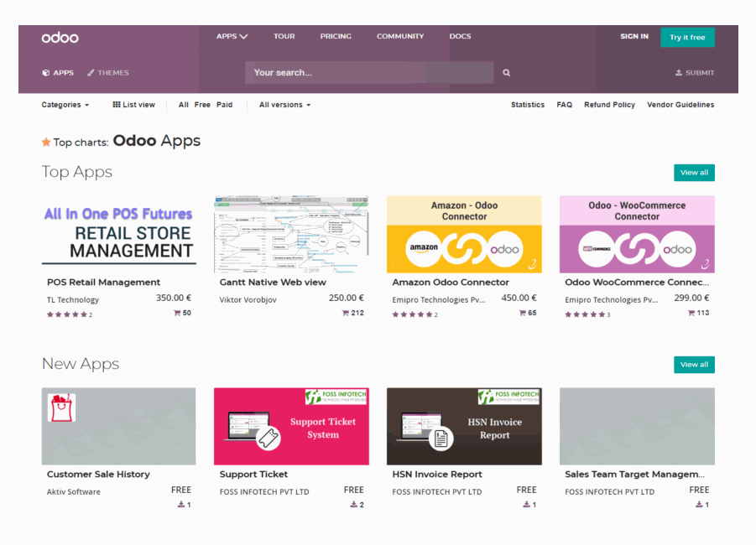Viewport: 756px width, 545px height.
Task: Click the SUBMIT link
Action: (x=694, y=73)
